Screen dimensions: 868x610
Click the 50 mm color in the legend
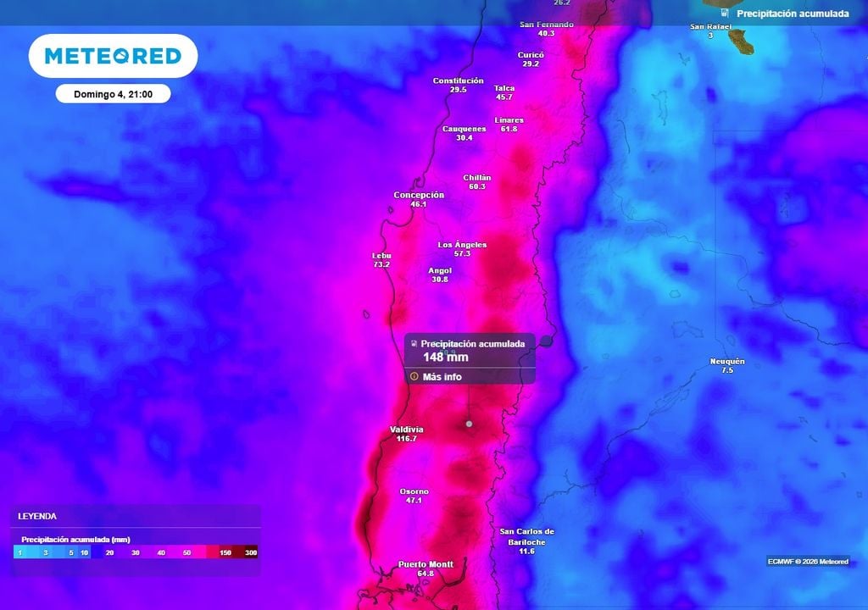tap(187, 552)
